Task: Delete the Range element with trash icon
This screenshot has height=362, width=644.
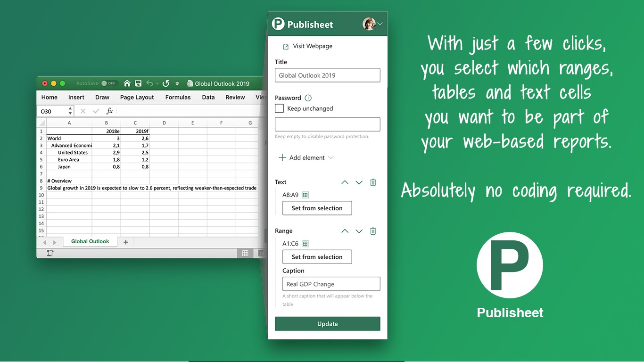Action: click(x=373, y=231)
